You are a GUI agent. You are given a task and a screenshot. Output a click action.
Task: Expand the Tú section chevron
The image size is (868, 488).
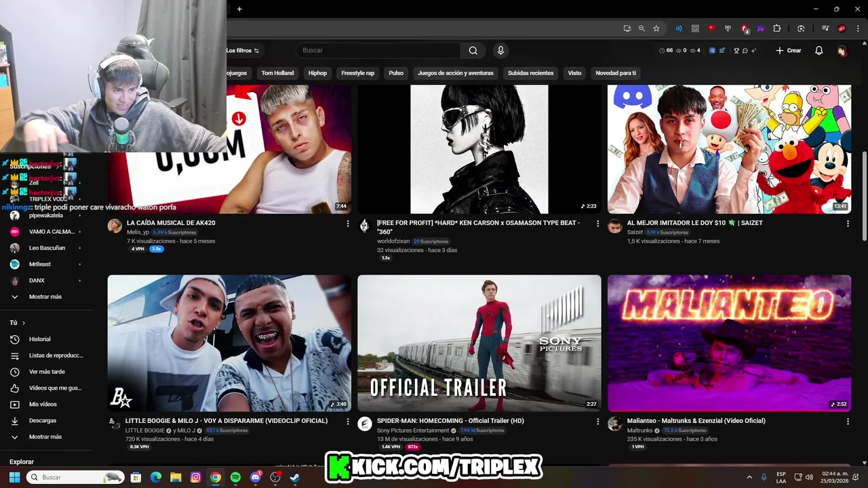tap(24, 323)
